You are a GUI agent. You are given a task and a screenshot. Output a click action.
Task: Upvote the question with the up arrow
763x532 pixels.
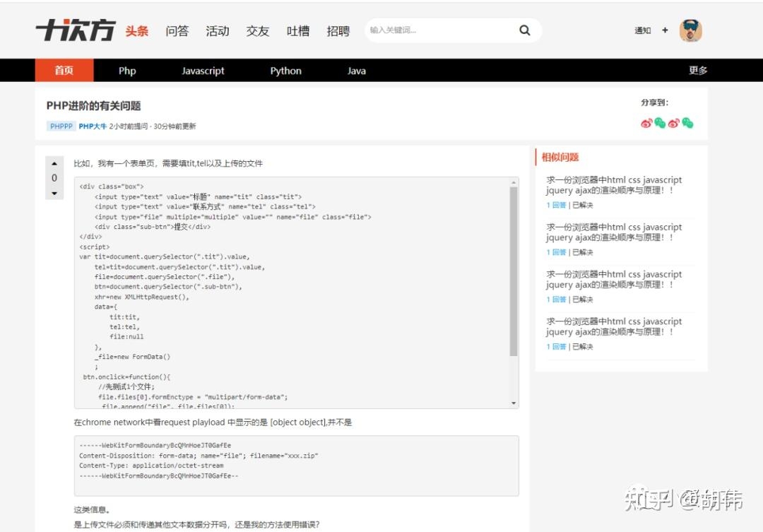tap(54, 163)
